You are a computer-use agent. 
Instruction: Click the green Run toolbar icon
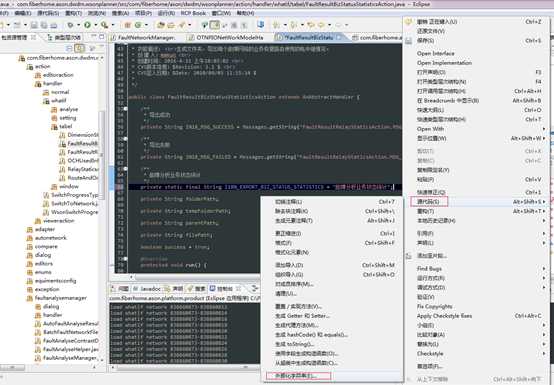click(x=87, y=25)
